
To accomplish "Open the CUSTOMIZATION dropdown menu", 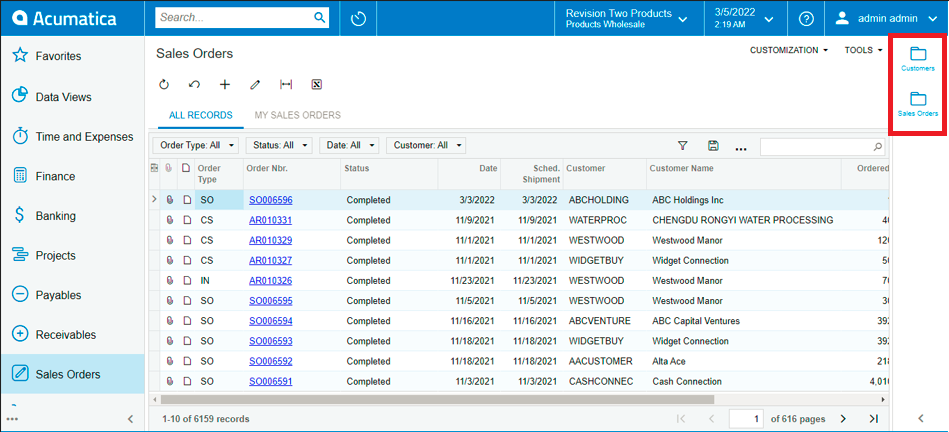I will (789, 50).
